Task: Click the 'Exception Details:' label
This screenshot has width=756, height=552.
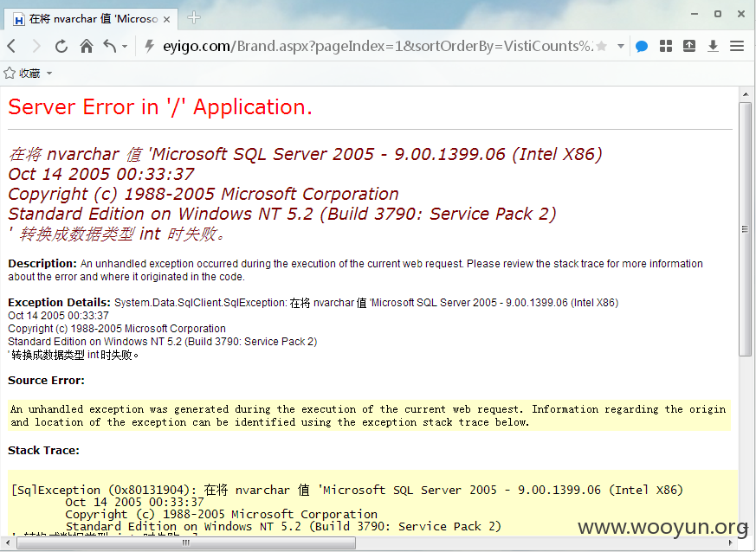Action: click(59, 303)
